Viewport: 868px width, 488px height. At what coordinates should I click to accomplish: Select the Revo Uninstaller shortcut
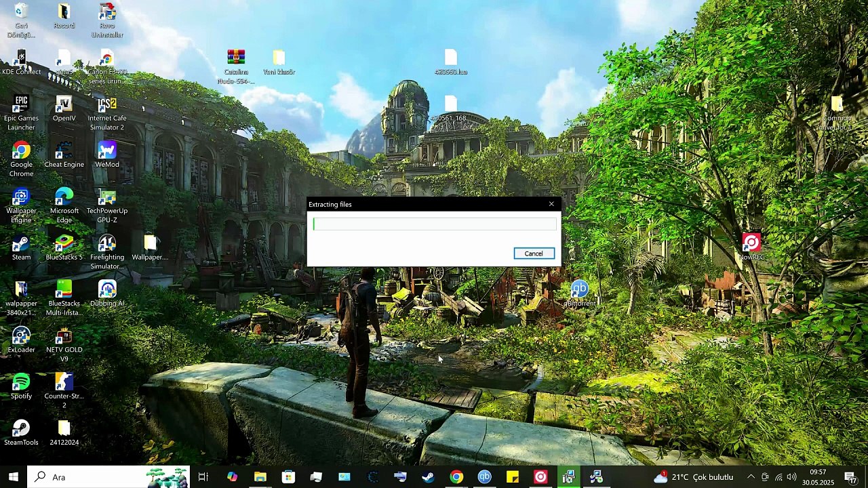click(107, 20)
